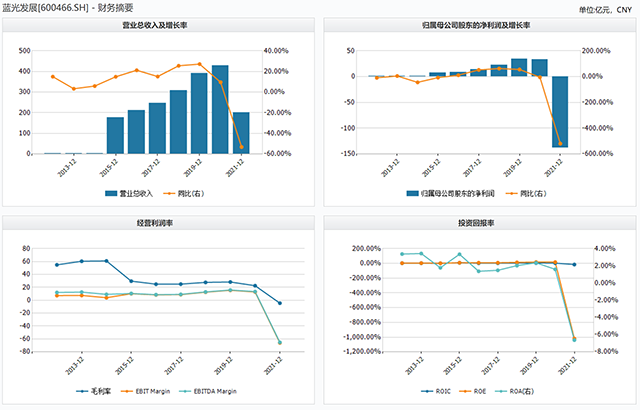
Task: Toggle the 营业总收入 legend swatch in revenue chart
Action: (x=111, y=193)
